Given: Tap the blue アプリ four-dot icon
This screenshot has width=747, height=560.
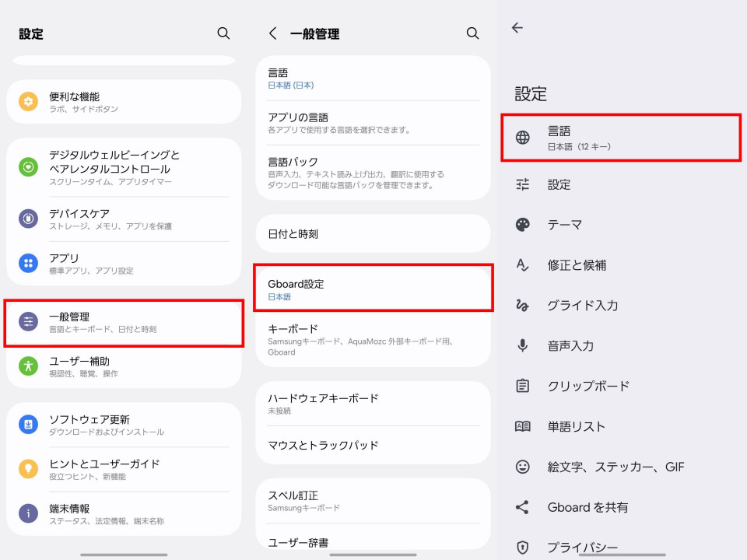Looking at the screenshot, I should [x=29, y=263].
